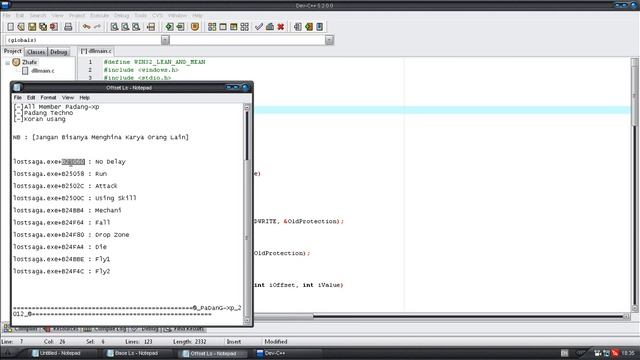Click the Insert snippet toolbar icon
Image resolution: width=640 pixels, height=360 pixels.
[x=298, y=27]
